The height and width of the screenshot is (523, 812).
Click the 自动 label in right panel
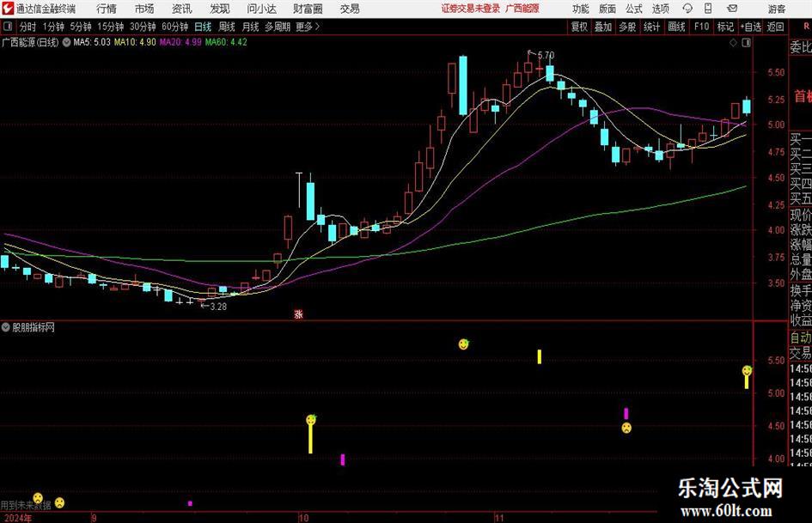pyautogui.click(x=801, y=338)
